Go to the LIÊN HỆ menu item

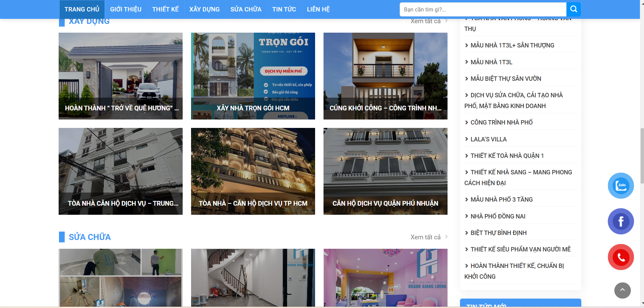[318, 9]
